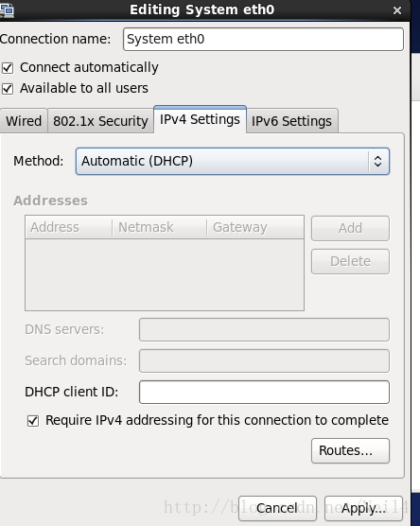The height and width of the screenshot is (526, 420).
Task: Toggle Require IPv4 addressing checkbox
Action: (x=33, y=421)
